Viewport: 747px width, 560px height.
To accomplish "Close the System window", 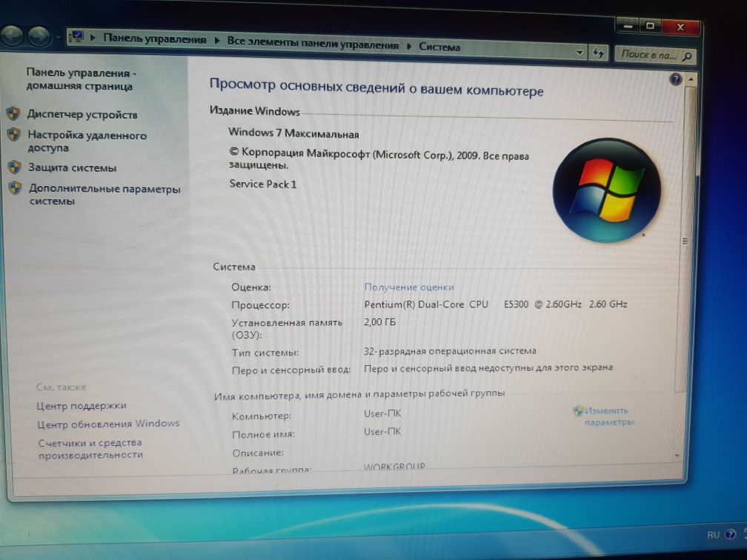I will coord(680,27).
